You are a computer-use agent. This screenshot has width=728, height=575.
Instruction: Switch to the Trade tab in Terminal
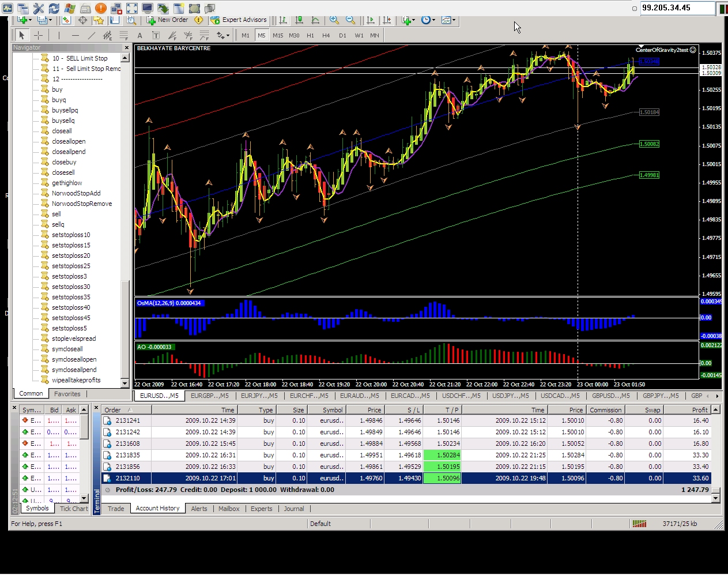116,509
